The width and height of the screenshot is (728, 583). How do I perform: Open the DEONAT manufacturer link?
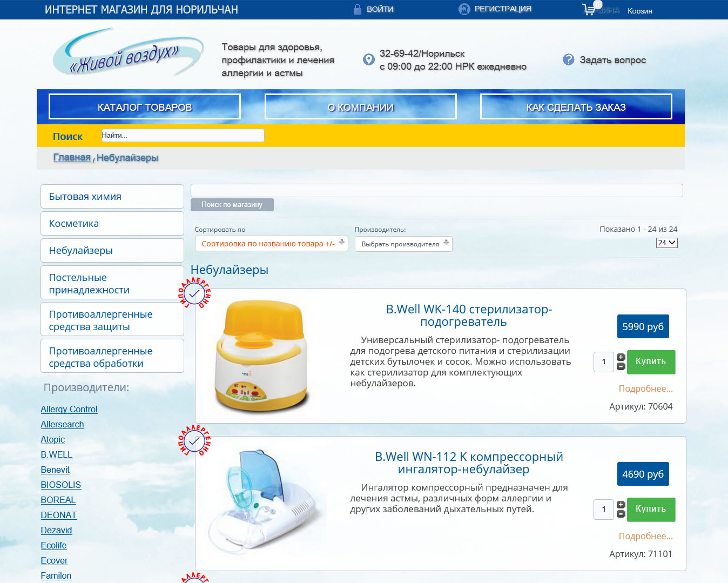tap(58, 515)
